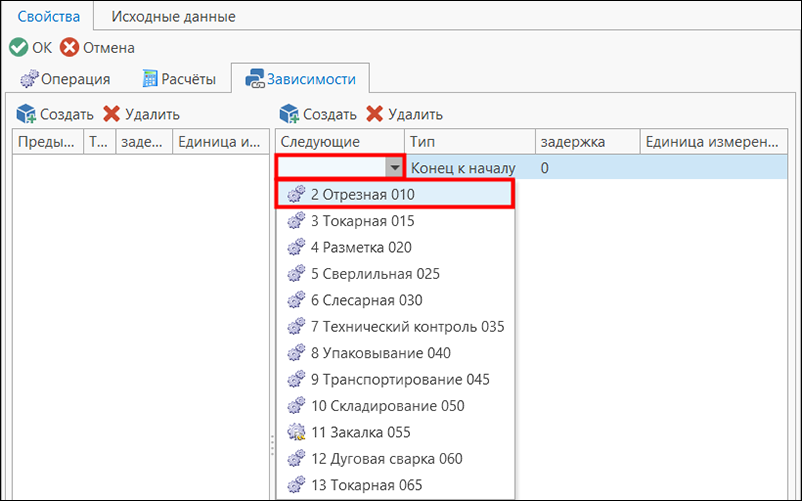802x501 pixels.
Task: Open the Следующие combo box dropdown arrow
Action: [x=394, y=168]
